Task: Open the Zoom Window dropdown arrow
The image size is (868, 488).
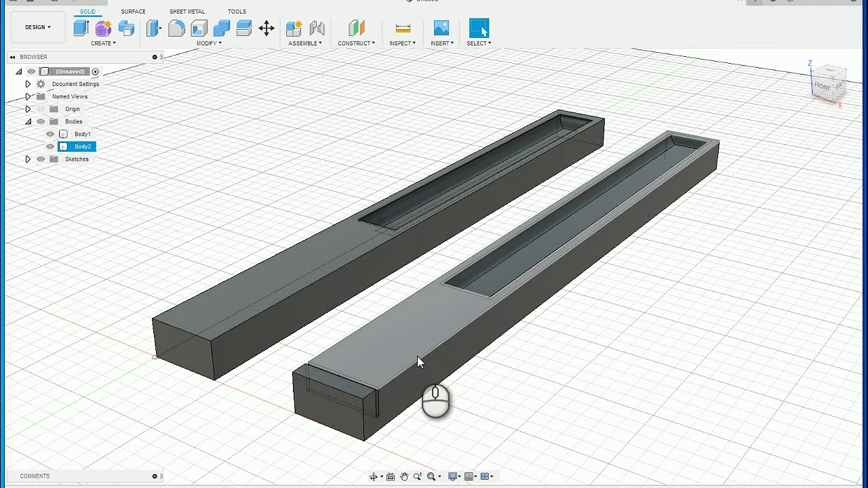Action: coord(439,477)
